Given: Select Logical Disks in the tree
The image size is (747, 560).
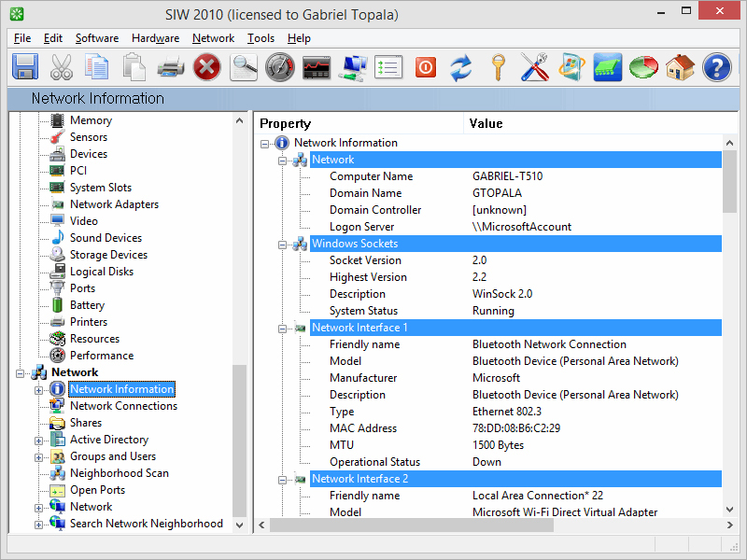Looking at the screenshot, I should [102, 272].
